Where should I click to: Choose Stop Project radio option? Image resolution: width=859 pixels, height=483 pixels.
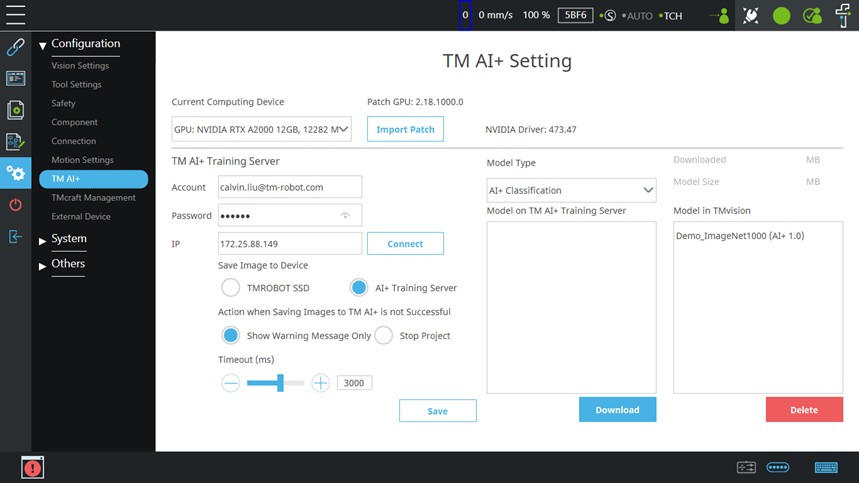point(383,335)
